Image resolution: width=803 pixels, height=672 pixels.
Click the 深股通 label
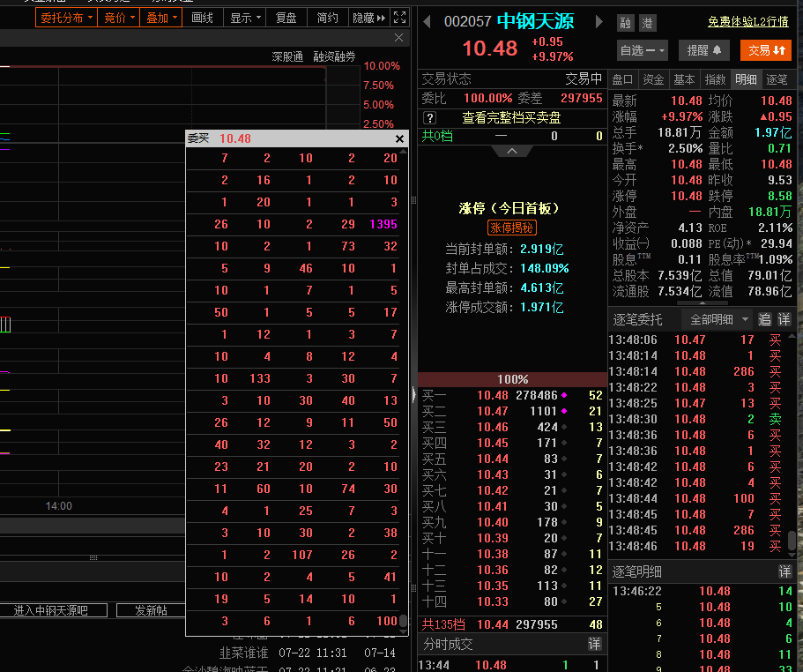(287, 56)
